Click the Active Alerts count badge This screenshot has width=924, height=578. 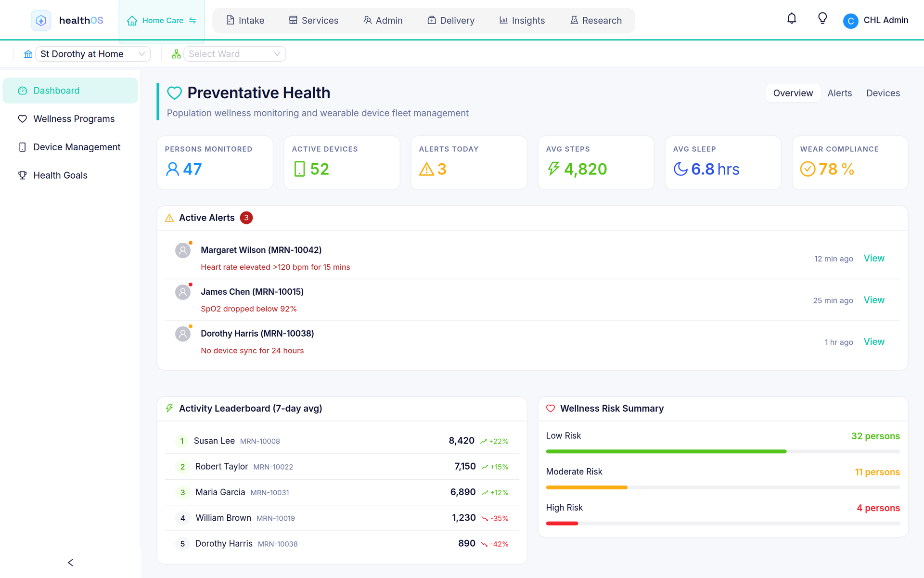[x=246, y=218]
